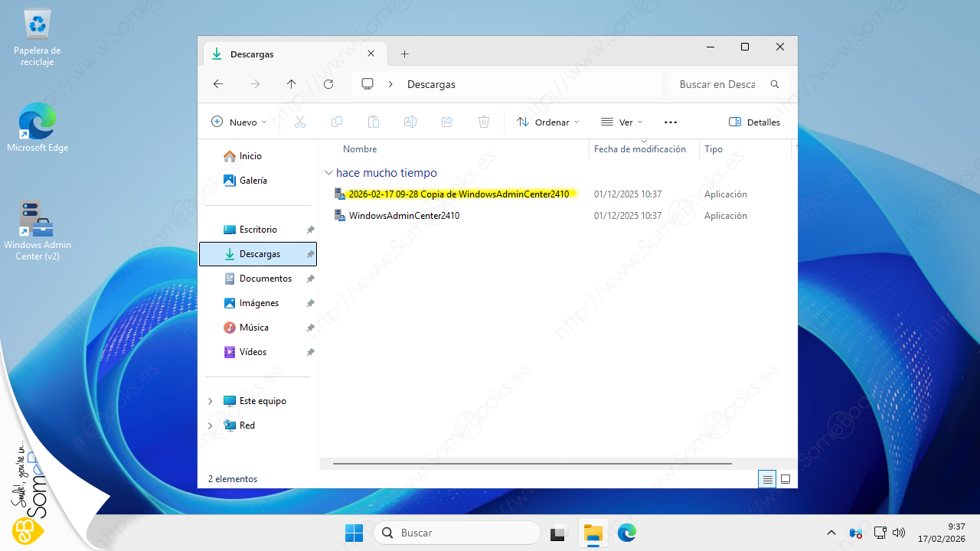
Task: Open Microsoft Edge from the taskbar
Action: pyautogui.click(x=627, y=533)
